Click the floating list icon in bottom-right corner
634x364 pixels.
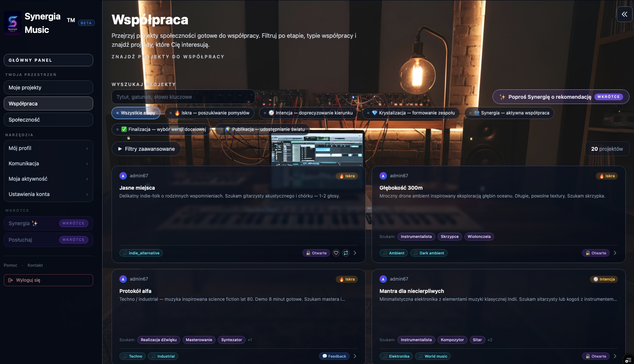(628, 360)
